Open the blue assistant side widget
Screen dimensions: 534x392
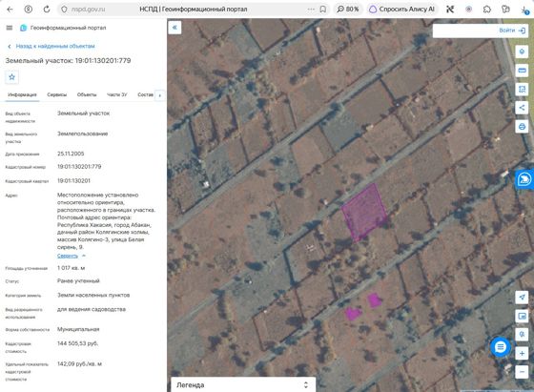point(524,179)
